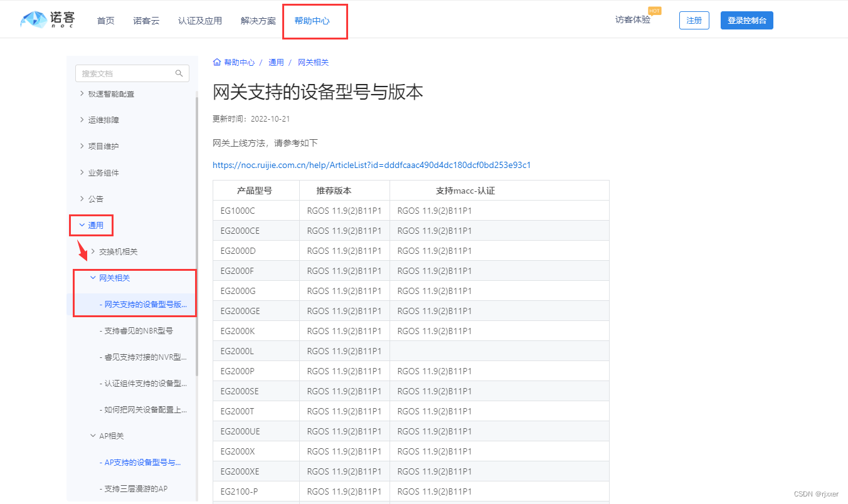The height and width of the screenshot is (504, 848).
Task: Click the EG2000T table cell
Action: coord(256,411)
